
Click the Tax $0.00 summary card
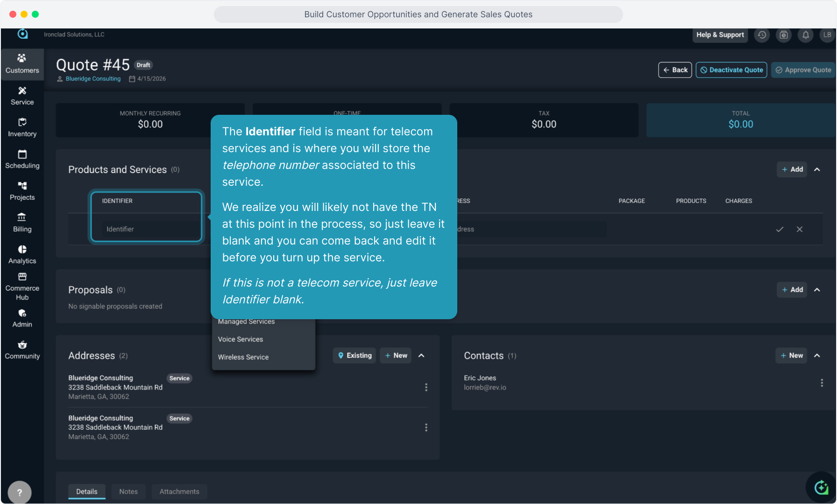click(544, 120)
